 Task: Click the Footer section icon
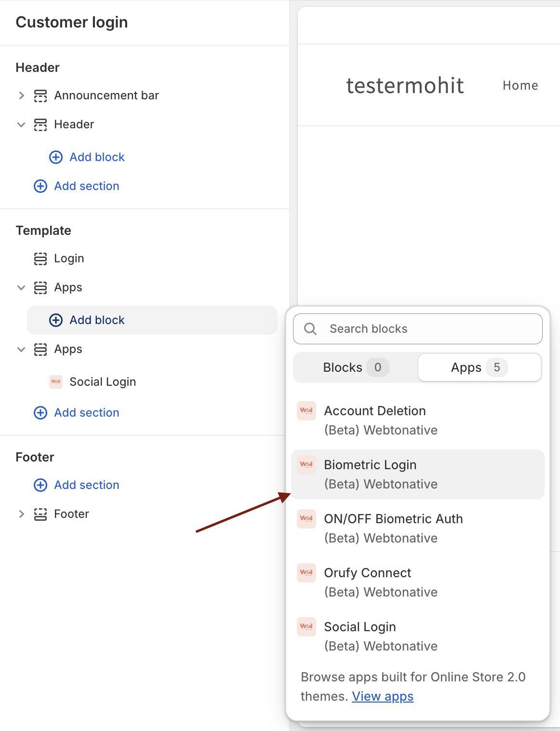(40, 514)
